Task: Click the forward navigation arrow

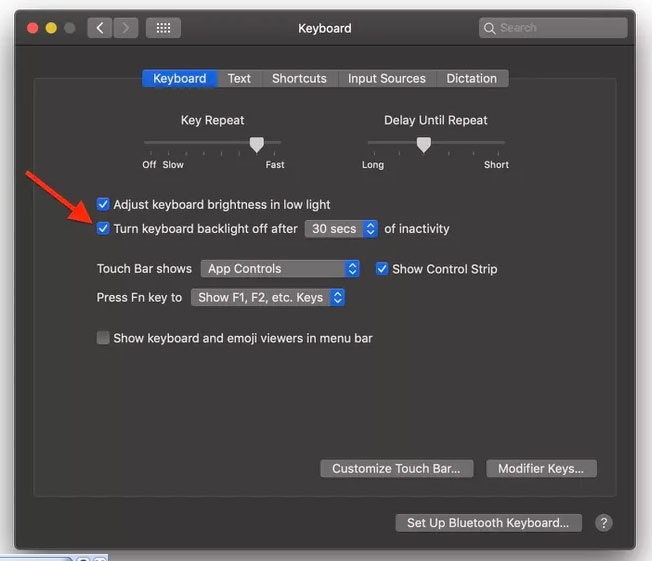Action: (125, 28)
